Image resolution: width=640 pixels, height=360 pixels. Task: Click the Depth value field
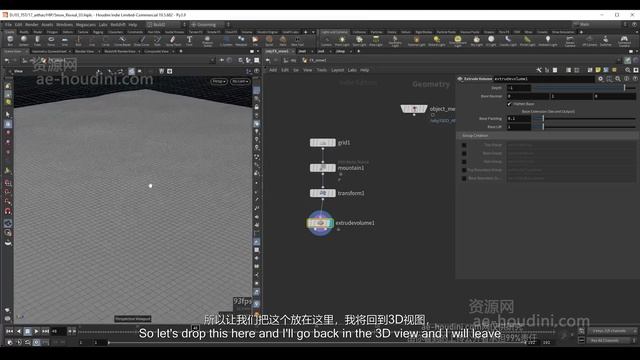[x=519, y=88]
